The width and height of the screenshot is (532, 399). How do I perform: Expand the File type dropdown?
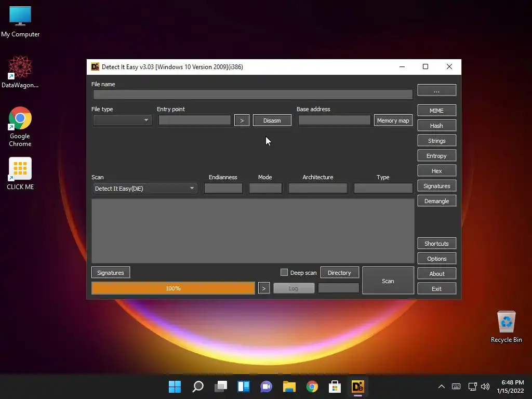tap(122, 120)
